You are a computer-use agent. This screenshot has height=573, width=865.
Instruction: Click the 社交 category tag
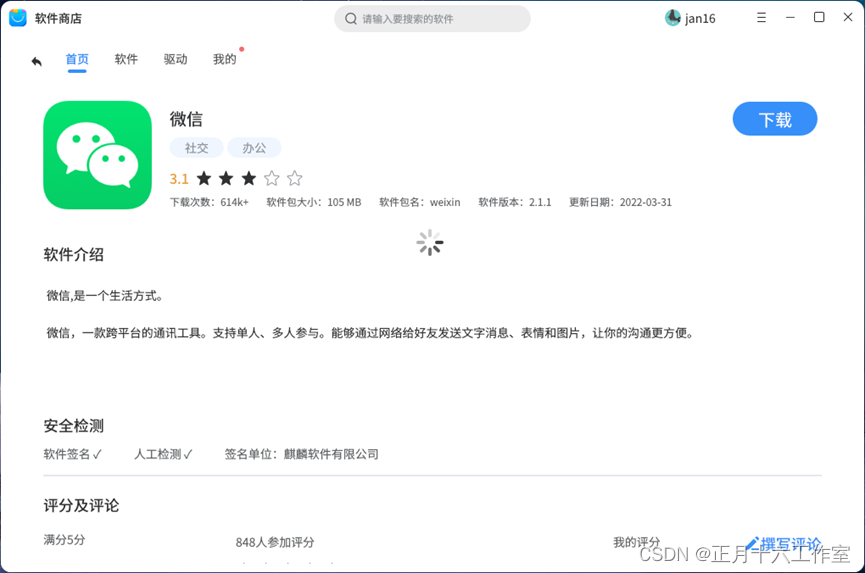click(196, 148)
